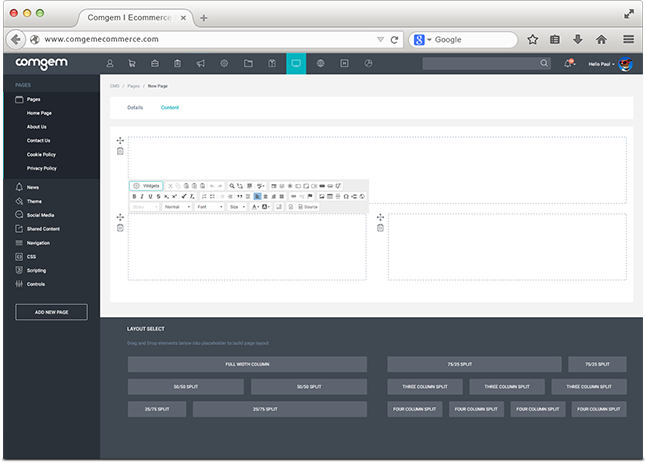This screenshot has height=463, width=646.
Task: Open the background color picker dropdown
Action: point(266,207)
